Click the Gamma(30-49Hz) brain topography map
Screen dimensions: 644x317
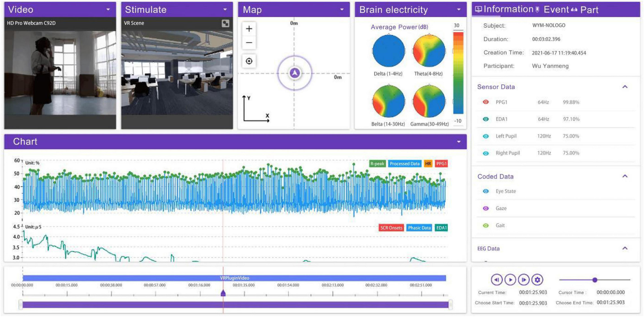coord(429,101)
